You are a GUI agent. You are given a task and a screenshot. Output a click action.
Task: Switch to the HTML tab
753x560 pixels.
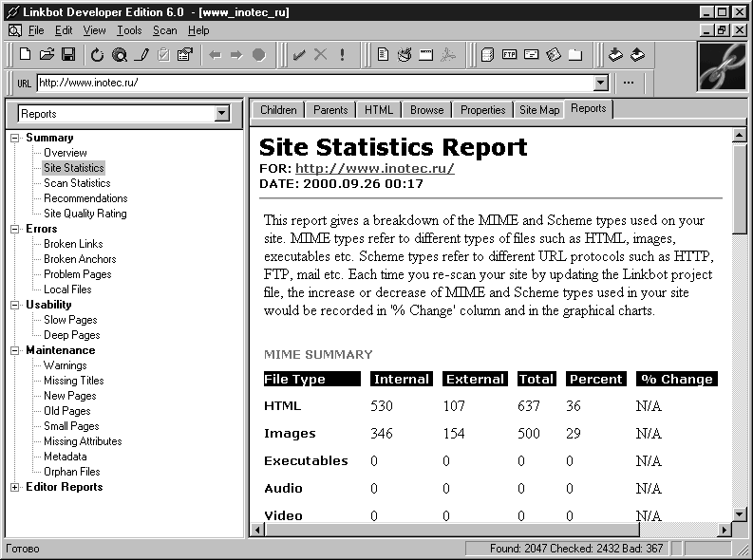[x=379, y=110]
